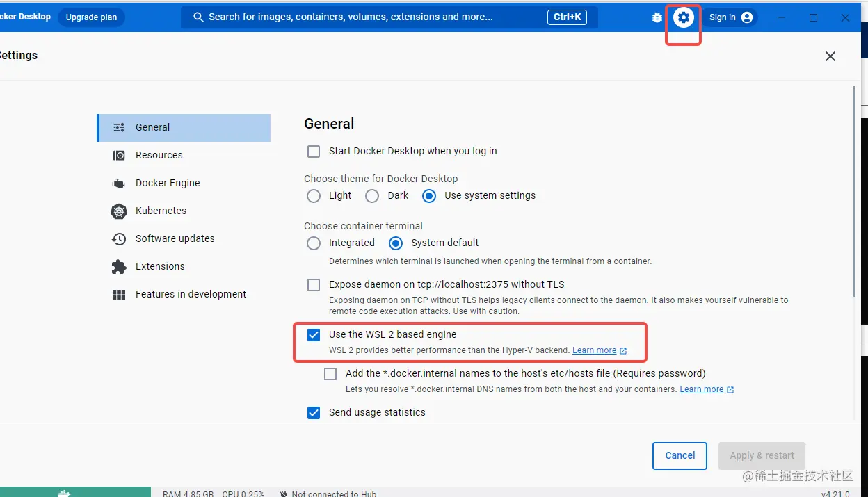Open the Extensions settings tab
The image size is (868, 497).
tap(184, 266)
